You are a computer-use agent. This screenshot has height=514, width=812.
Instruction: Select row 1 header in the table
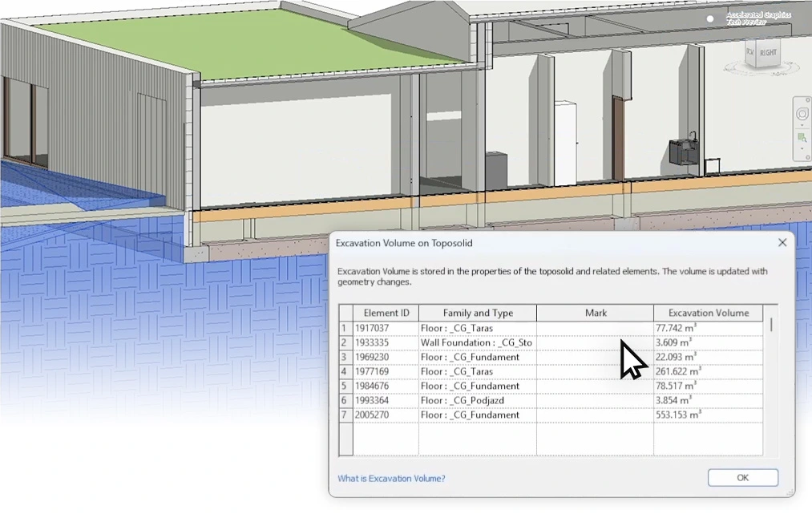tap(345, 328)
